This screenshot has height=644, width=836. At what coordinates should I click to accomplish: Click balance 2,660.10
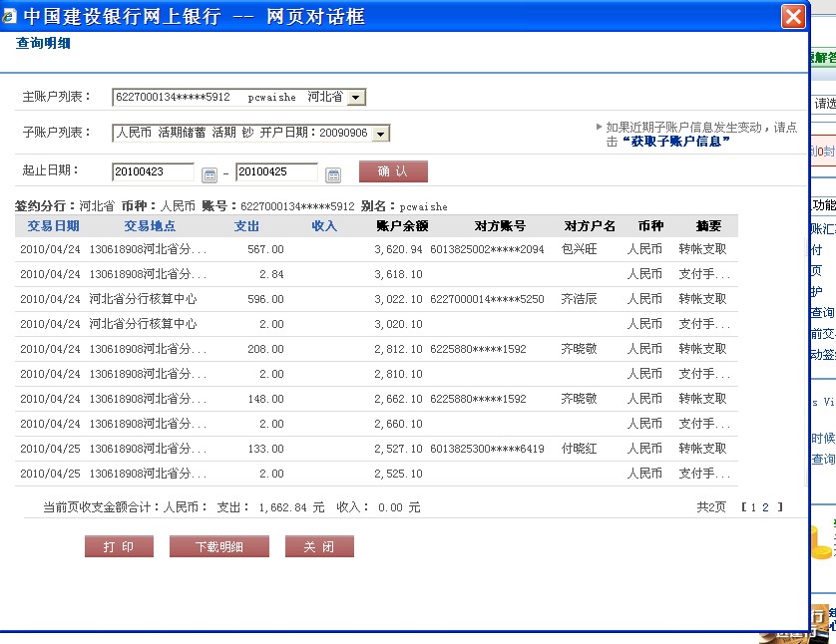coord(398,424)
